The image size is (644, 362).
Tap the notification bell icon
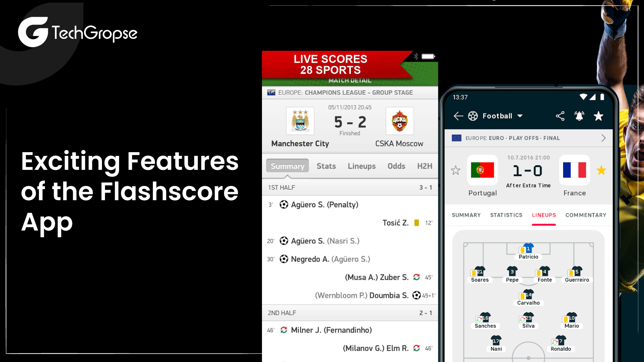click(x=578, y=115)
